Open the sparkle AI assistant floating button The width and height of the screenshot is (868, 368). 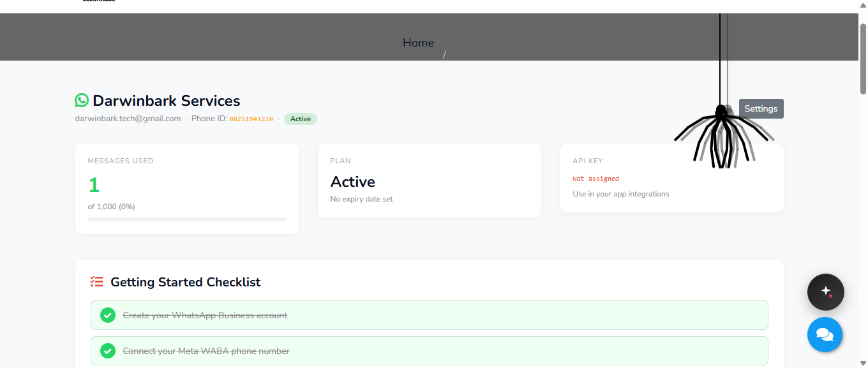826,291
